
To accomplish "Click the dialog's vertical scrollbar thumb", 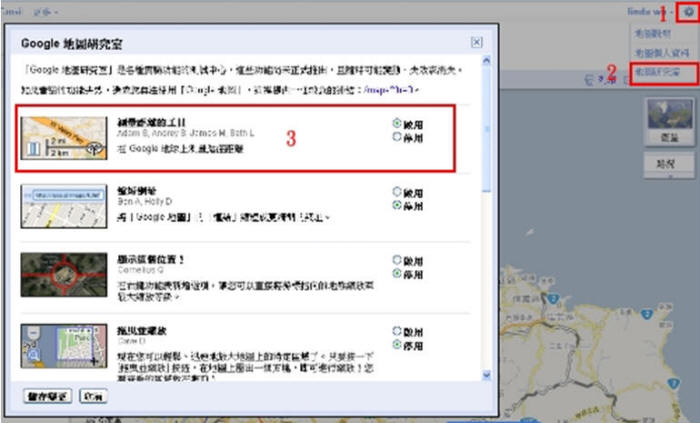I will tap(487, 129).
